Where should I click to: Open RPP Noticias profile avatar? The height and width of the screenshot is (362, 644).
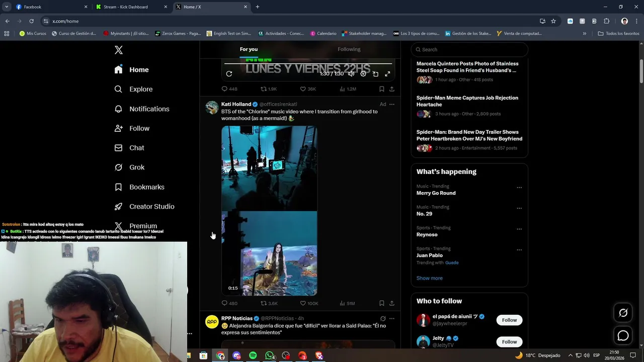(x=212, y=322)
